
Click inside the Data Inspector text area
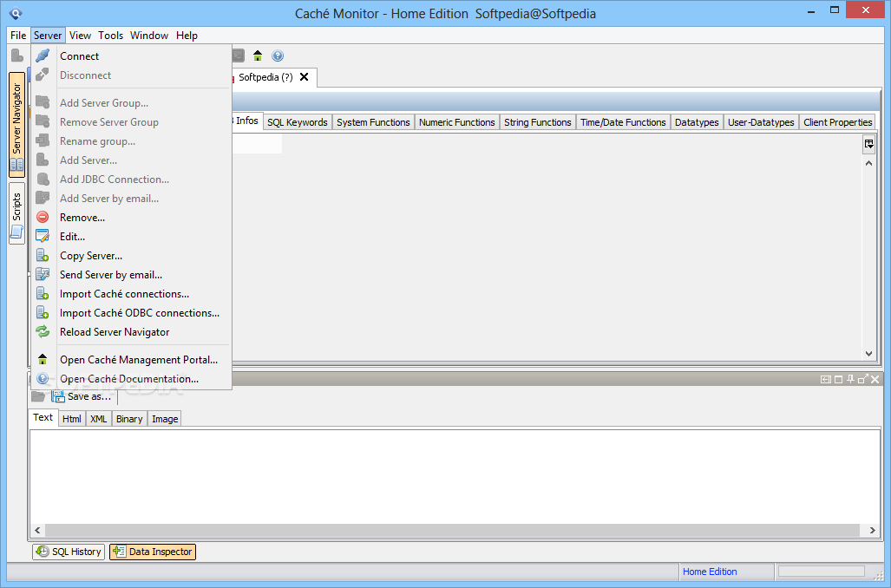tap(455, 476)
